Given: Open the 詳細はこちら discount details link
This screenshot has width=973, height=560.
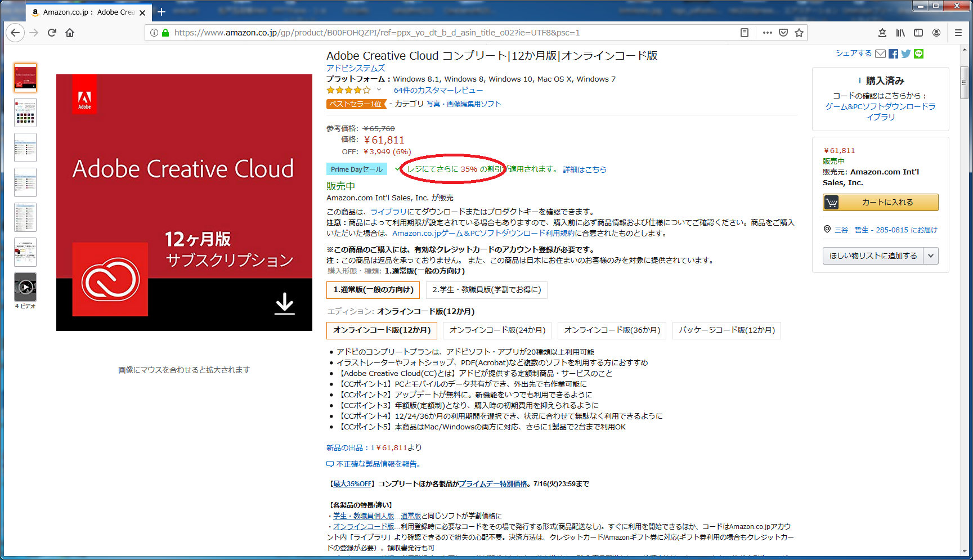Looking at the screenshot, I should 585,169.
